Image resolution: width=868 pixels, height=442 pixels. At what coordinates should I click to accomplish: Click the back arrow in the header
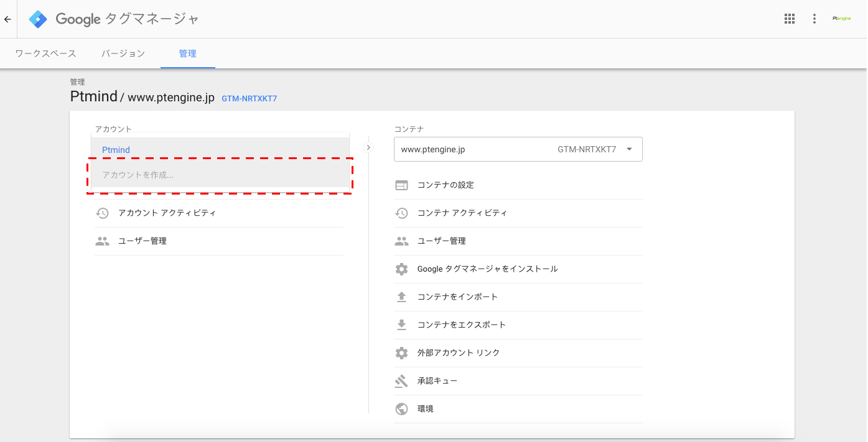point(7,19)
